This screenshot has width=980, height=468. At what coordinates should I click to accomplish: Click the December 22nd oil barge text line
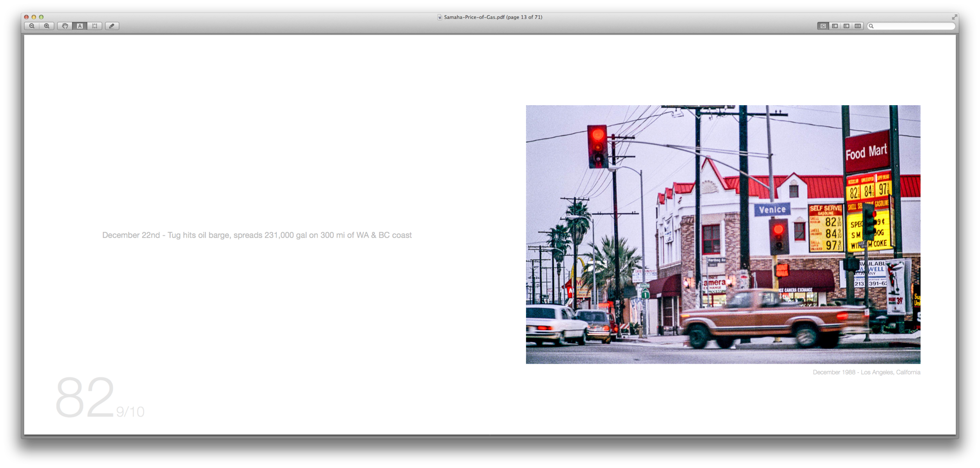coord(257,235)
